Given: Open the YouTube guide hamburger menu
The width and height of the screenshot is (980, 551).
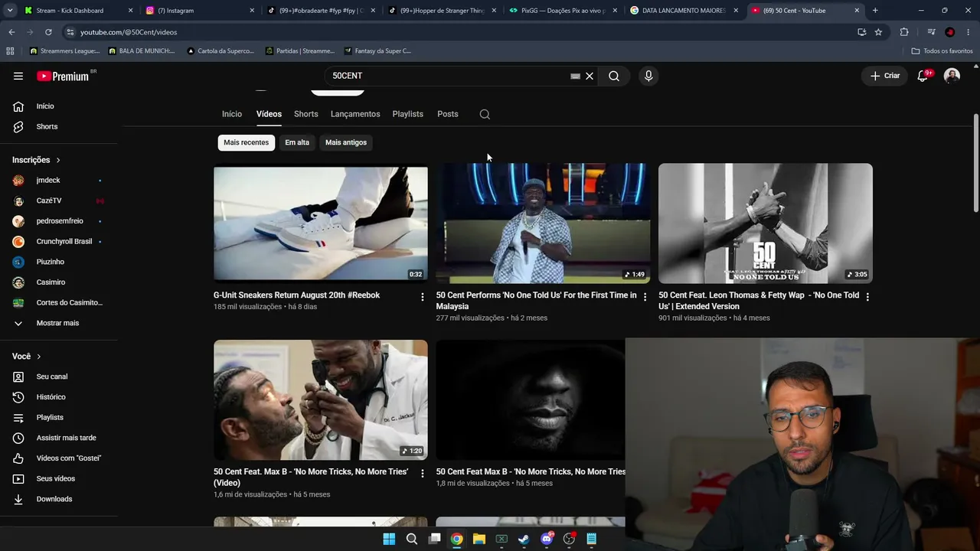Looking at the screenshot, I should point(18,76).
